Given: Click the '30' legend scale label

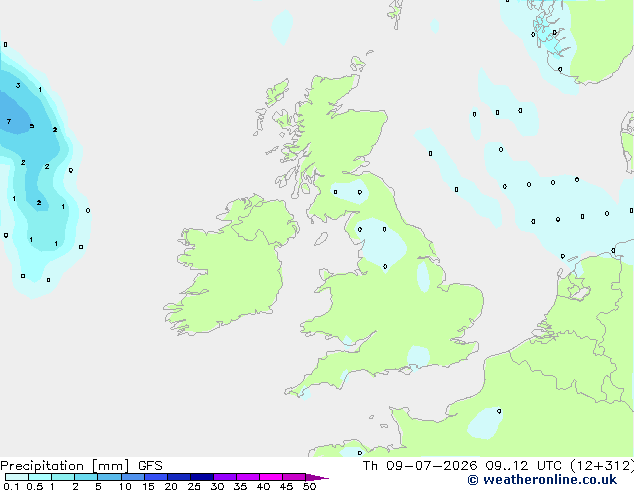Looking at the screenshot, I should tap(217, 486).
